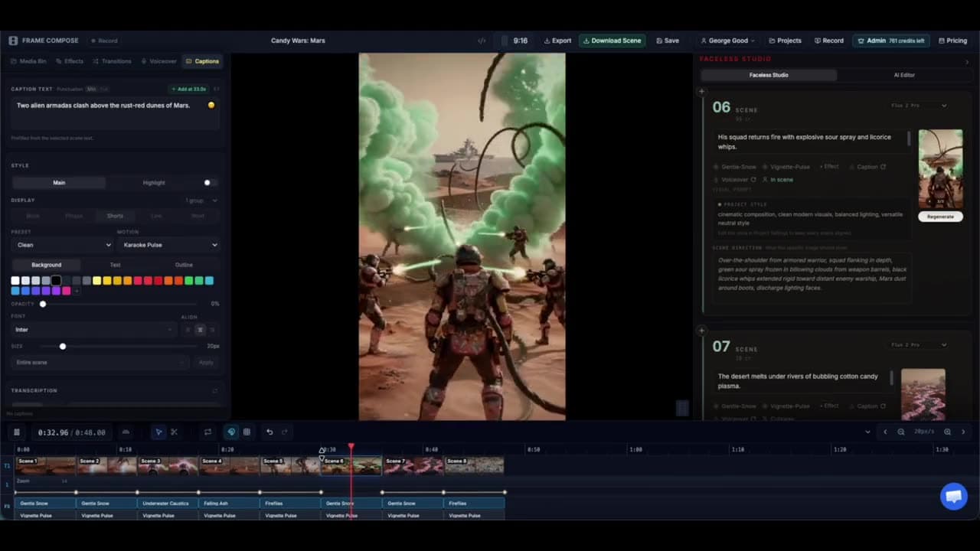Screen dimensions: 980x551
Task: Align caption text left
Action: 188,330
